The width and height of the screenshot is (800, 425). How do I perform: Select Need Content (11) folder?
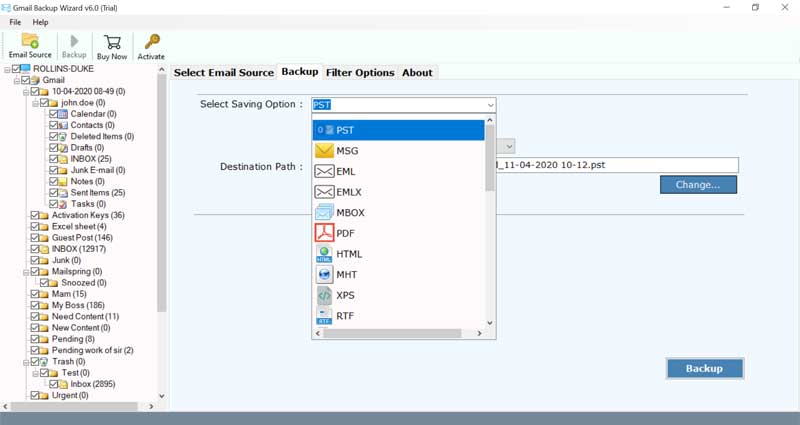(85, 316)
